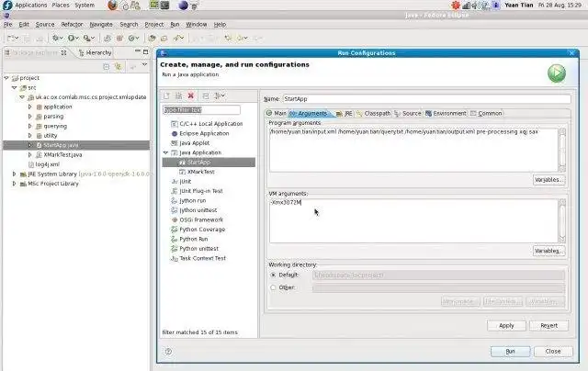Click Link with Editor in Package Explorer
The image size is (588, 371).
(x=119, y=67)
